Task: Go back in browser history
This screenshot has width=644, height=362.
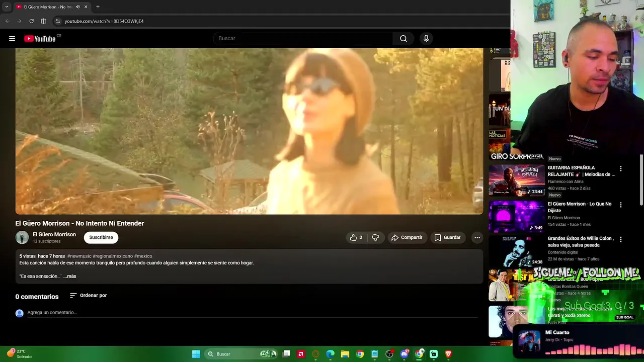Action: click(x=7, y=21)
